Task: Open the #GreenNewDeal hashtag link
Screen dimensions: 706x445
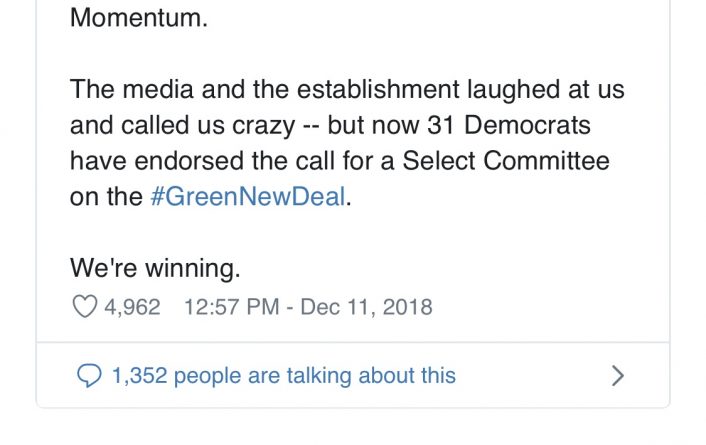Action: click(249, 198)
